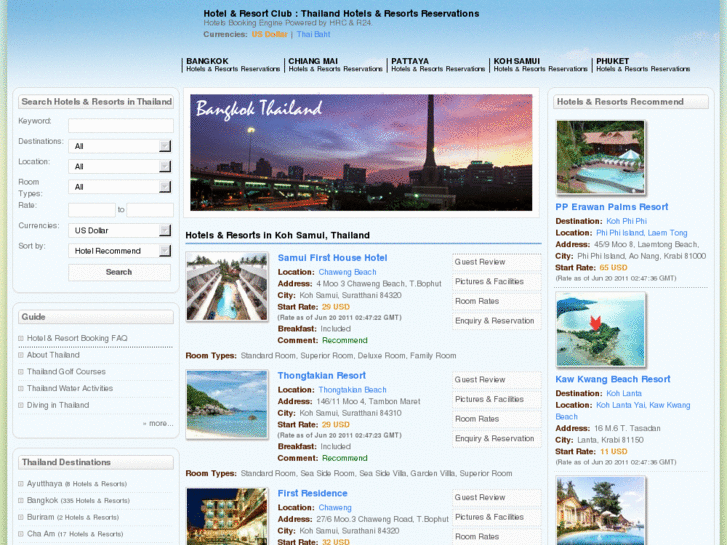
Task: Open Enquiry & Reservation for Thongtakian Resort
Action: 497,439
